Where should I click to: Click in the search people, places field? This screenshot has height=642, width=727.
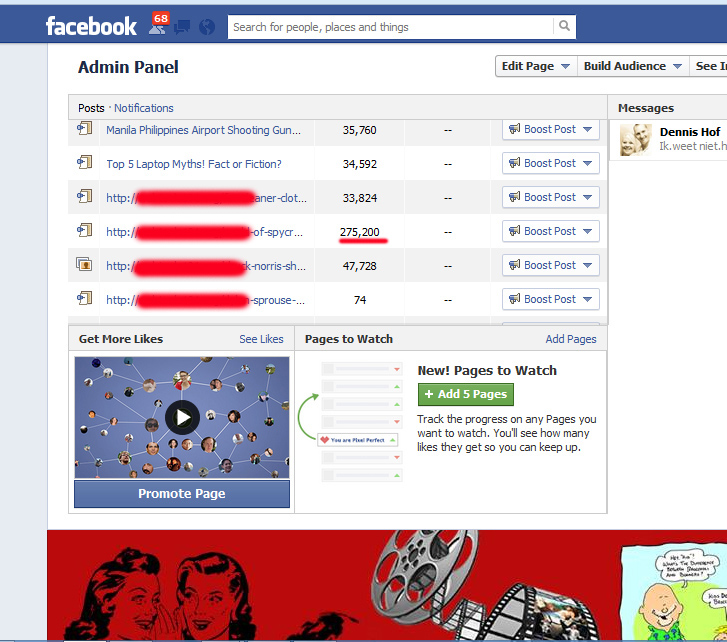click(390, 27)
